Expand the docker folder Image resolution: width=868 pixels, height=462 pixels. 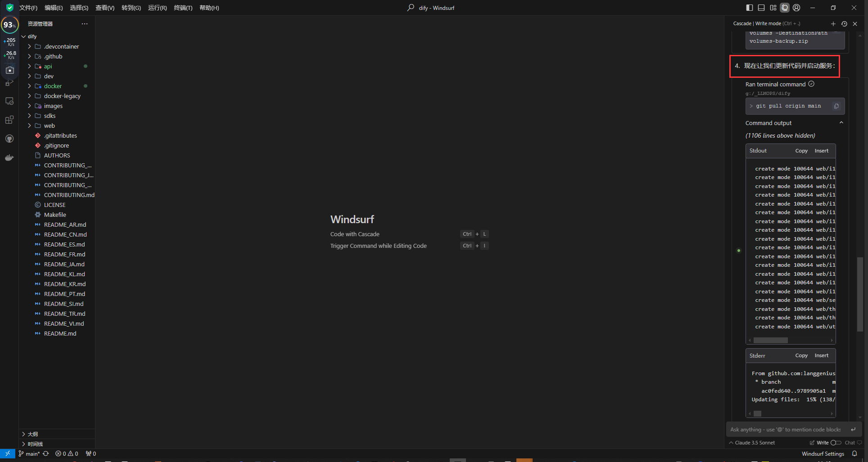coord(53,86)
